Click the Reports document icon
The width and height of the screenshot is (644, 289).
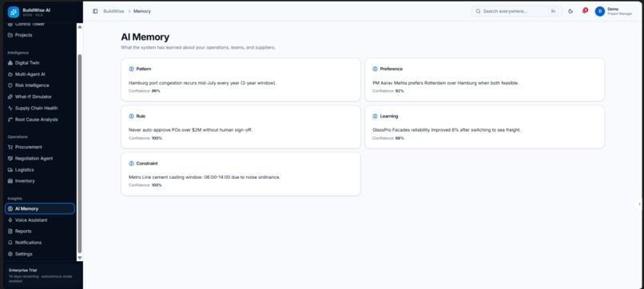(10, 231)
